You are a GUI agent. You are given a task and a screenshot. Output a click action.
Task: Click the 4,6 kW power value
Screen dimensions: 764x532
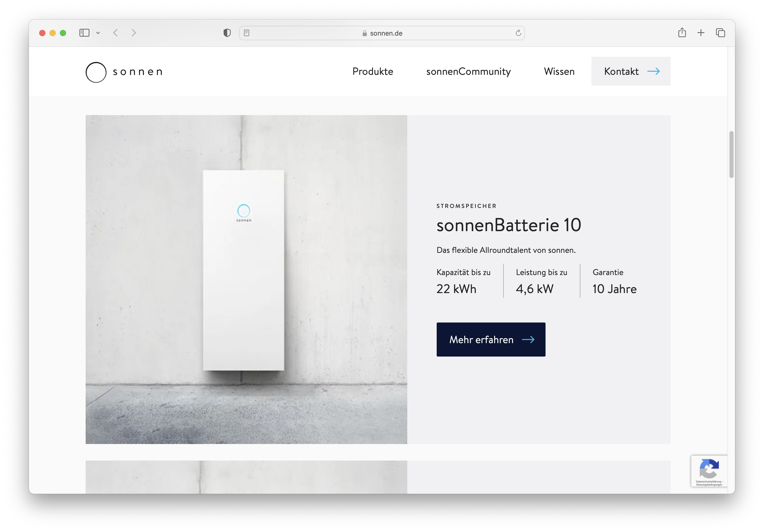coord(534,289)
